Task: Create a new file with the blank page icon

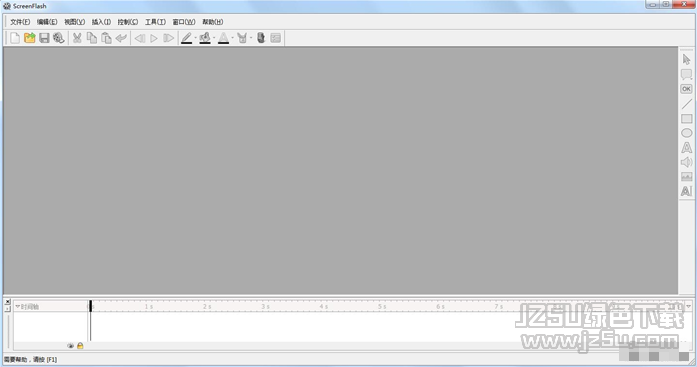Action: pyautogui.click(x=15, y=38)
